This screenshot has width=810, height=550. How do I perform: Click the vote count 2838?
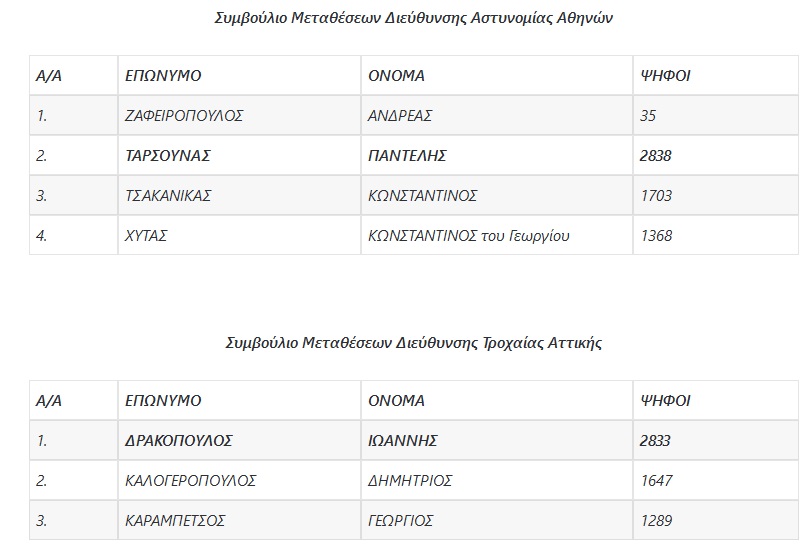pos(655,156)
